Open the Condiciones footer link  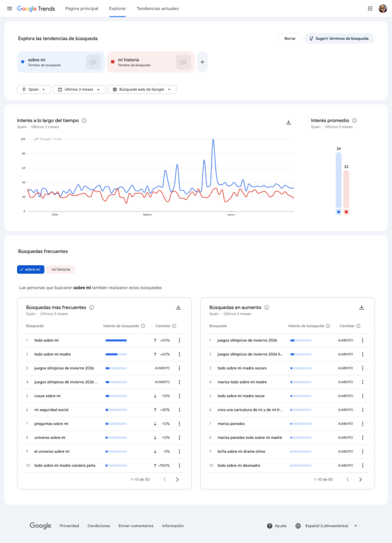(x=99, y=526)
